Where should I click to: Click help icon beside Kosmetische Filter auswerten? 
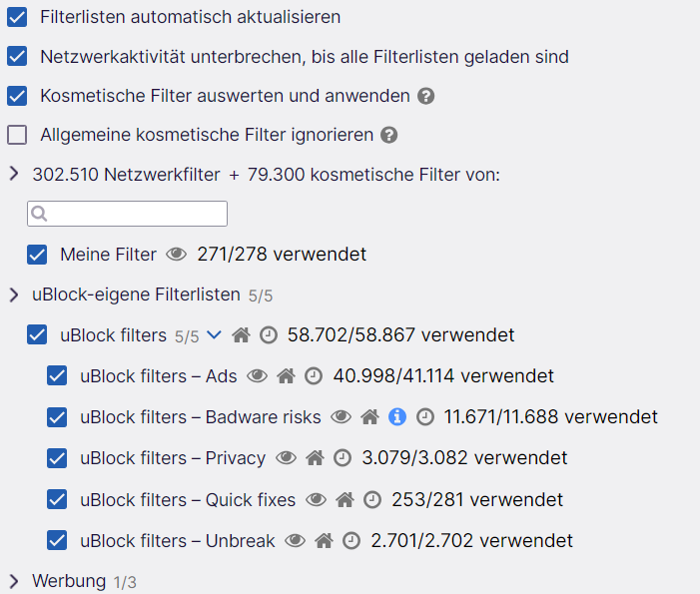click(x=426, y=97)
